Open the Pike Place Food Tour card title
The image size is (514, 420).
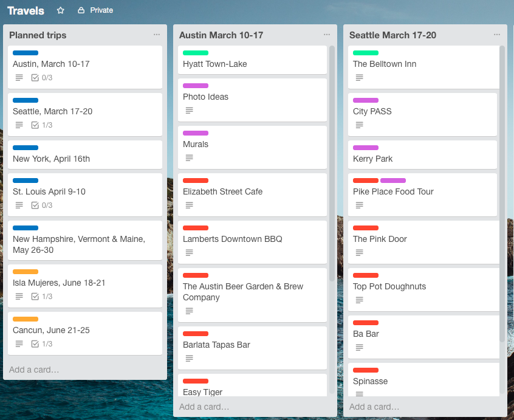point(393,191)
